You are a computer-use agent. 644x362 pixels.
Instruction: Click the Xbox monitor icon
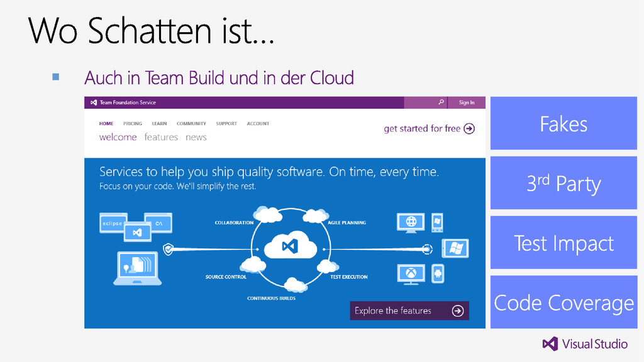click(x=411, y=274)
